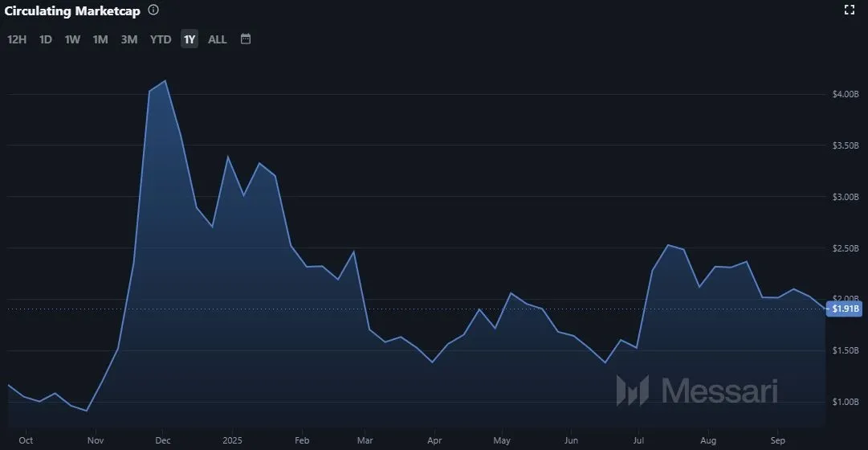Switch chart to 3M range

(128, 39)
